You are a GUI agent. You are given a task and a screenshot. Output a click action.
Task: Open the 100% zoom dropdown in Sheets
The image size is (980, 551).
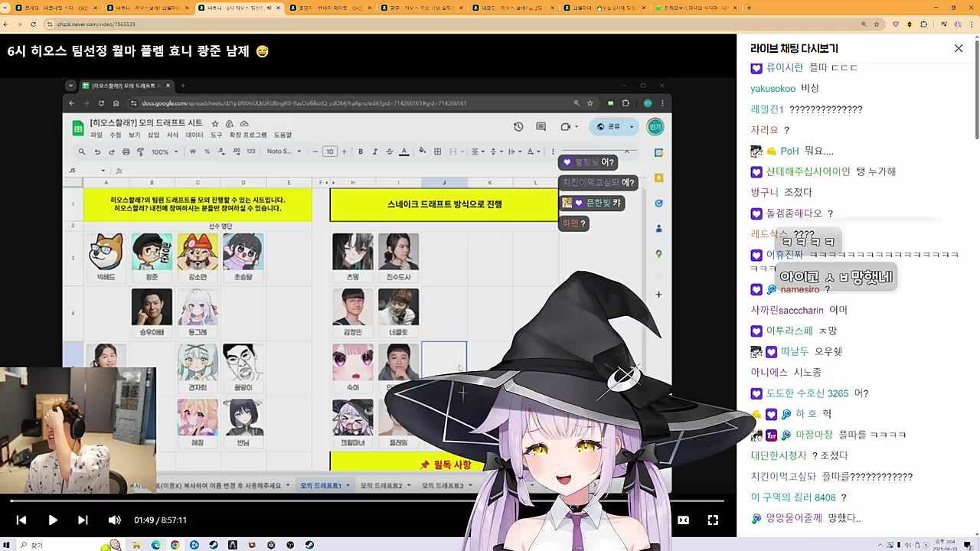(x=164, y=152)
